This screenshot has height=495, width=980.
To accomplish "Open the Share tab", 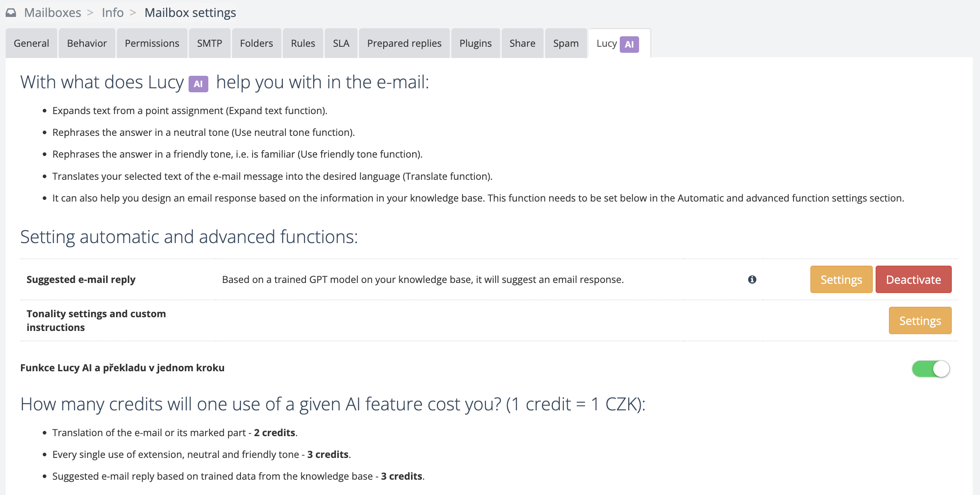I will (x=522, y=43).
